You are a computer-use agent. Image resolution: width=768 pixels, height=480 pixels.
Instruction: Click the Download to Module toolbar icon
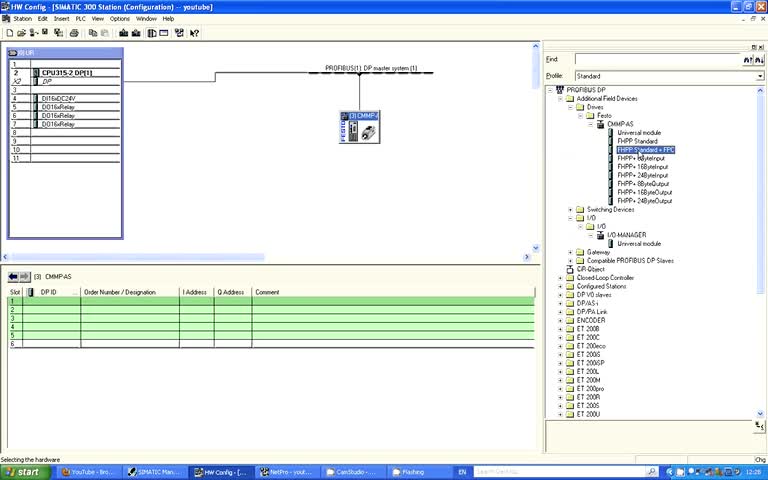[123, 33]
